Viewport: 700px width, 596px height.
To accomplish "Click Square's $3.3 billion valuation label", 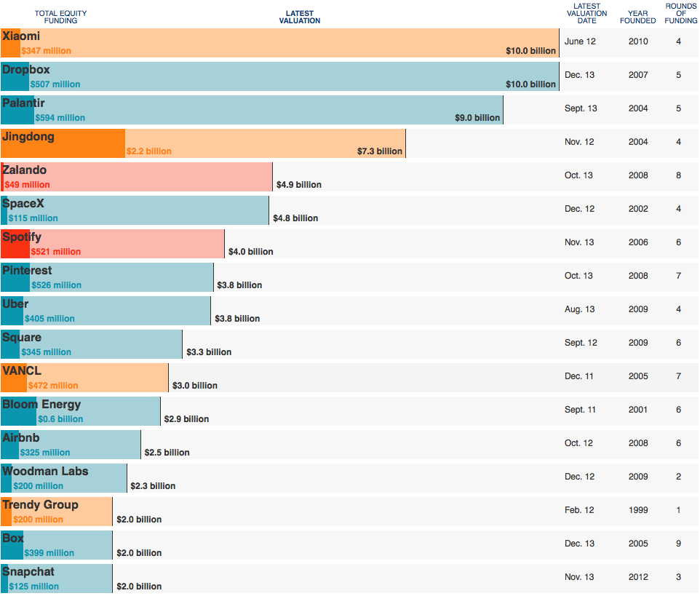I will [209, 352].
